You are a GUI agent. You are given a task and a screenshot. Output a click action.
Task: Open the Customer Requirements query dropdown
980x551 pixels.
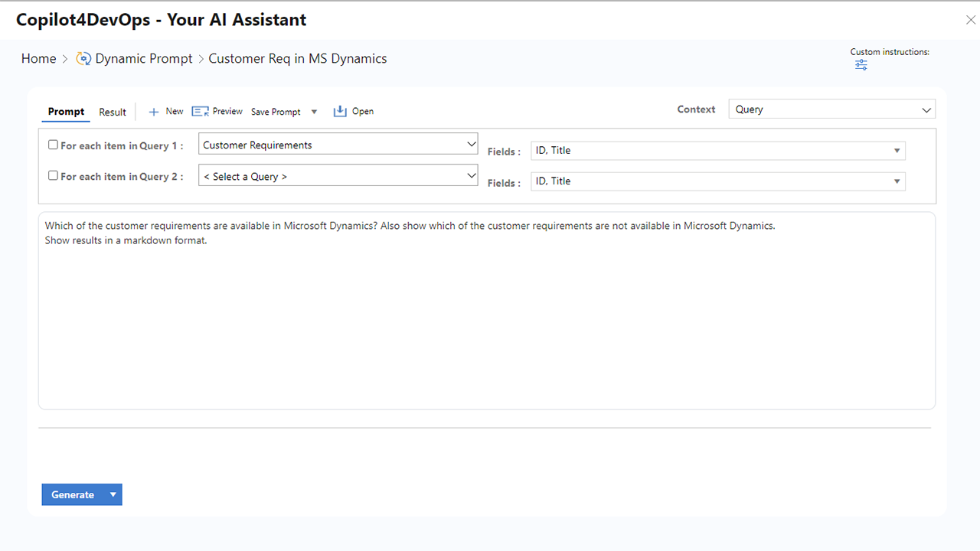pyautogui.click(x=338, y=145)
